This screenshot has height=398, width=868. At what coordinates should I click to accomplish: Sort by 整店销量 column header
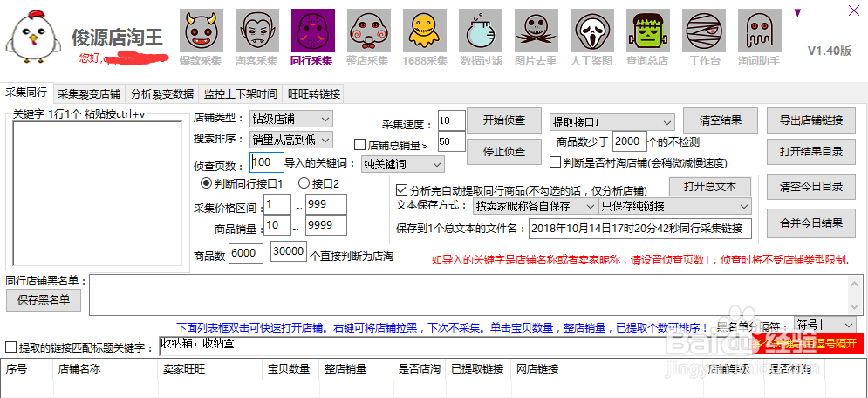tap(355, 370)
